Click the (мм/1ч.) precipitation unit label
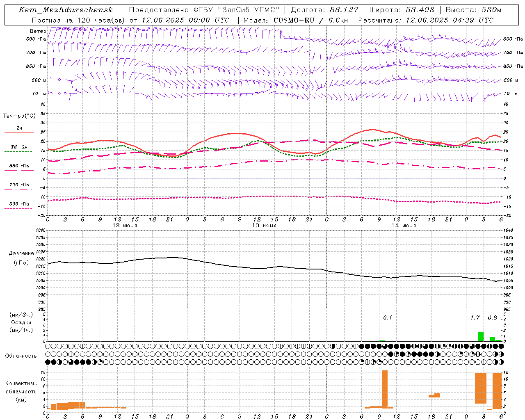 [21, 330]
